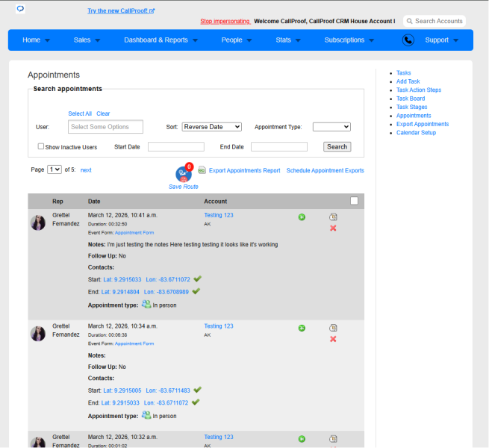Screen dimensions: 489x448
Task: Click the In person icon for 10:41 a.m. appointment
Action: point(146,304)
